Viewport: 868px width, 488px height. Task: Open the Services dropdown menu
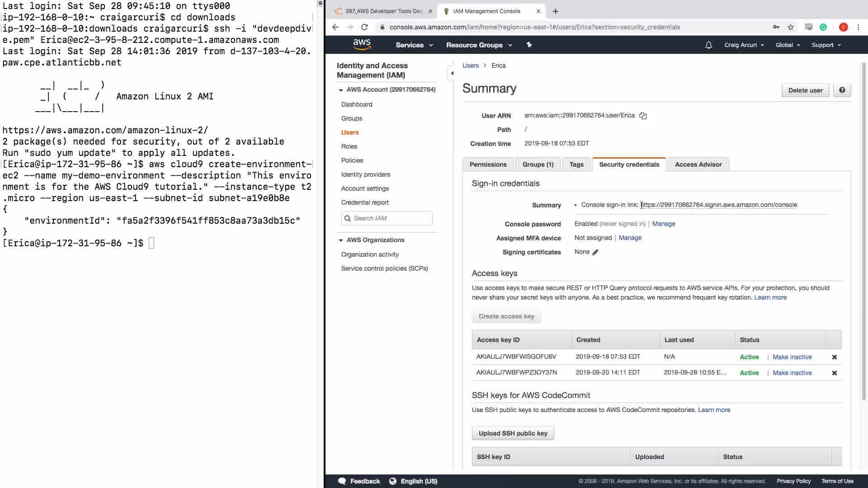[414, 45]
